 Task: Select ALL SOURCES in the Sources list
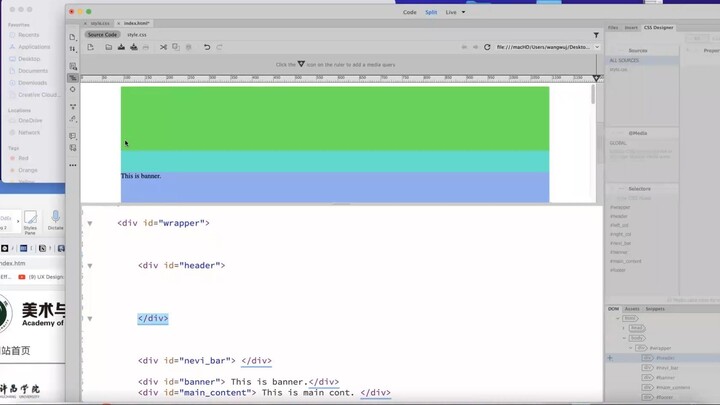624,60
